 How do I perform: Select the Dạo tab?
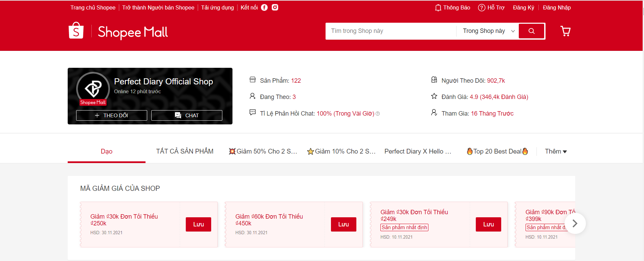tap(107, 152)
